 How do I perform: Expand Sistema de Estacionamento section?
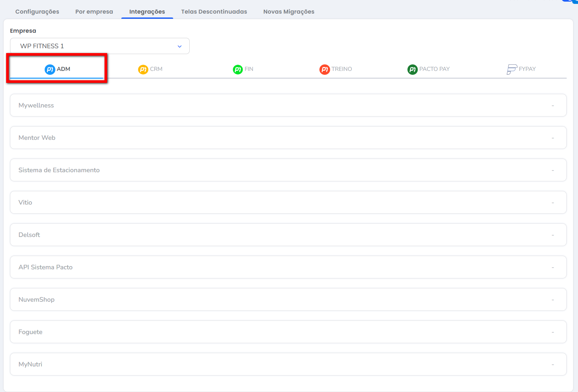pyautogui.click(x=288, y=170)
